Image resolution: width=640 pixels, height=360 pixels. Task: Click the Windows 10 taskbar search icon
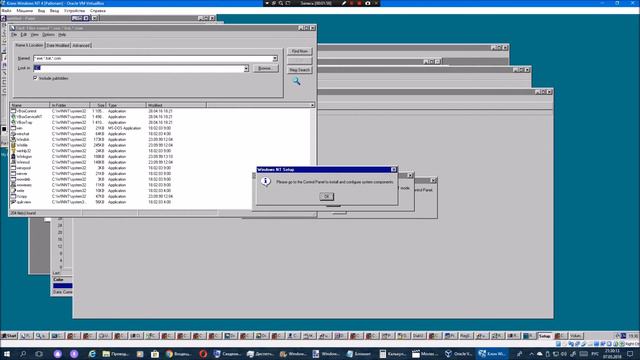[23, 353]
